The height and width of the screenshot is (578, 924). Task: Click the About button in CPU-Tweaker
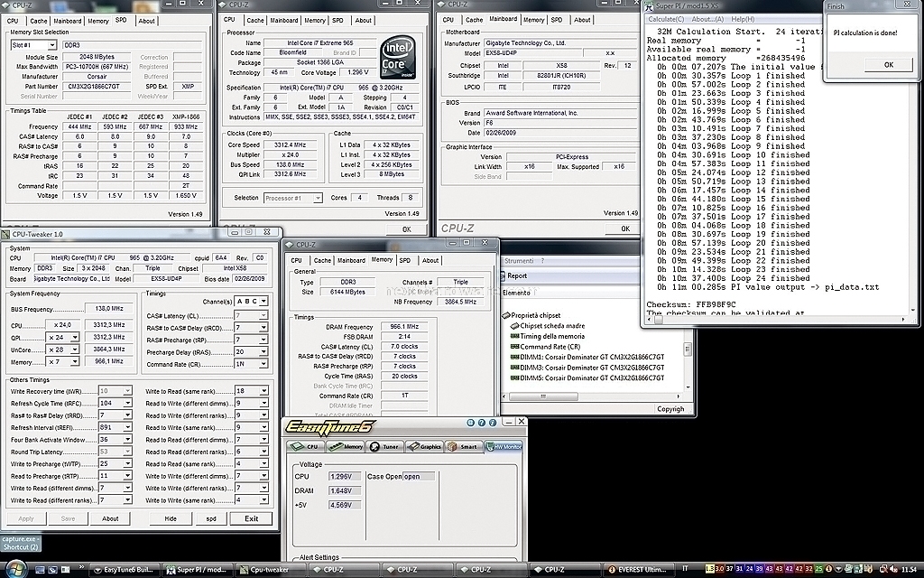[x=110, y=519]
